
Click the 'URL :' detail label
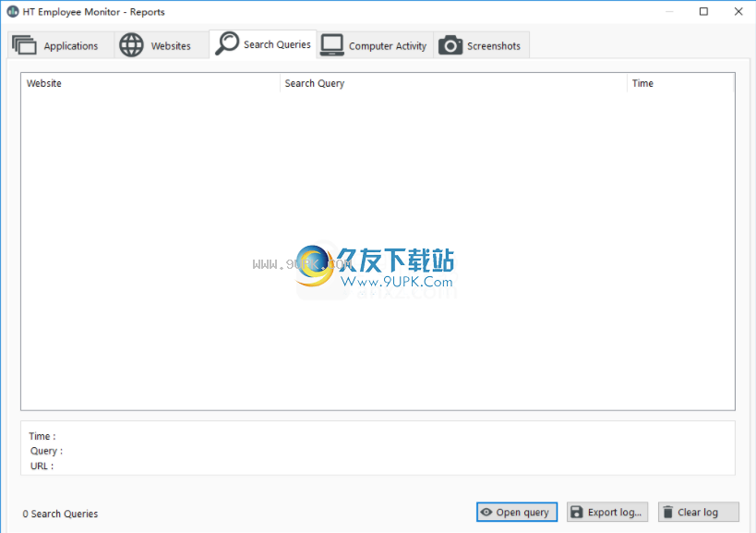coord(42,466)
